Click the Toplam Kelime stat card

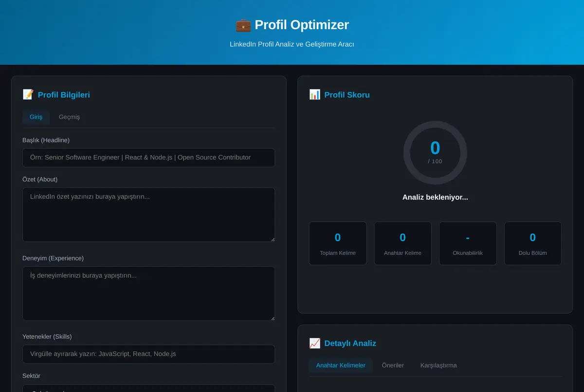[x=338, y=243]
